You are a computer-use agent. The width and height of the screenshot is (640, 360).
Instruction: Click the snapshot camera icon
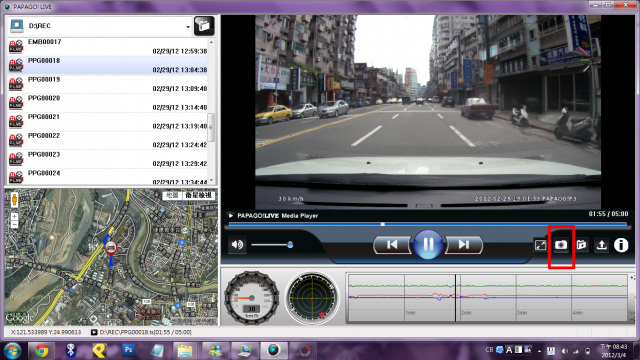coord(561,245)
